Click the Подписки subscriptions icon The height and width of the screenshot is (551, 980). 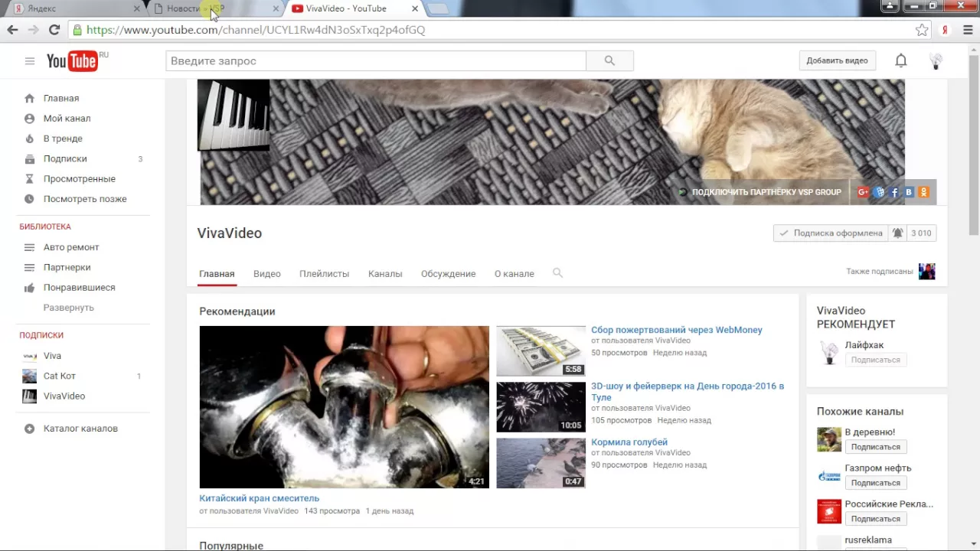coord(29,158)
